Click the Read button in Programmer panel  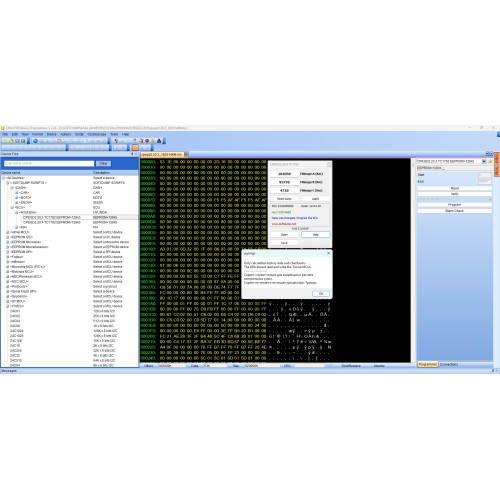455,188
